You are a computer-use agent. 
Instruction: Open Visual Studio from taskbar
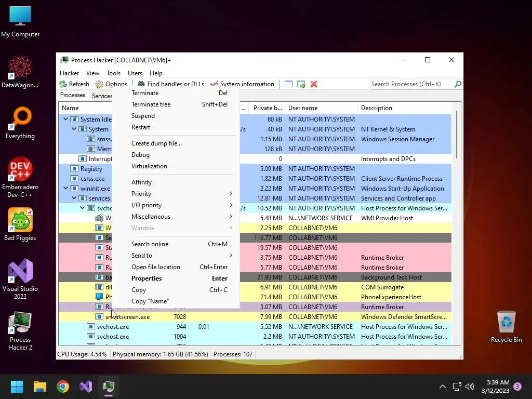(x=86, y=387)
